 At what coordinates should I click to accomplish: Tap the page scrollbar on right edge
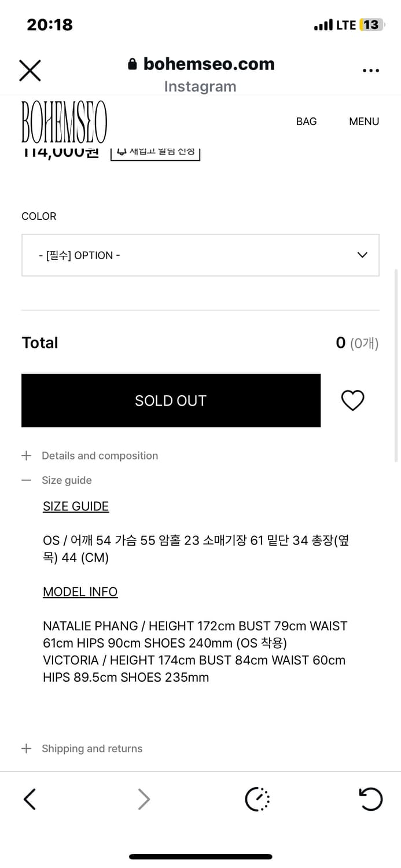pos(396,365)
